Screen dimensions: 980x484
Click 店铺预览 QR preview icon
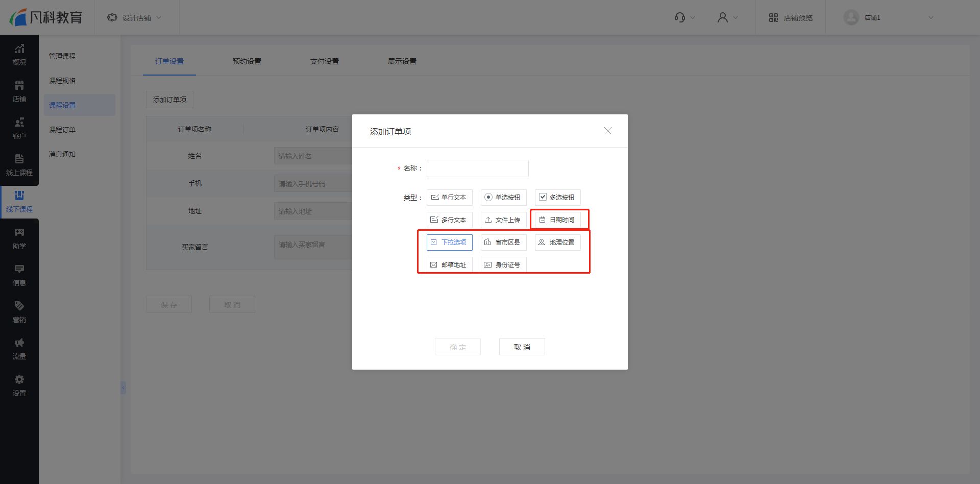pos(773,18)
